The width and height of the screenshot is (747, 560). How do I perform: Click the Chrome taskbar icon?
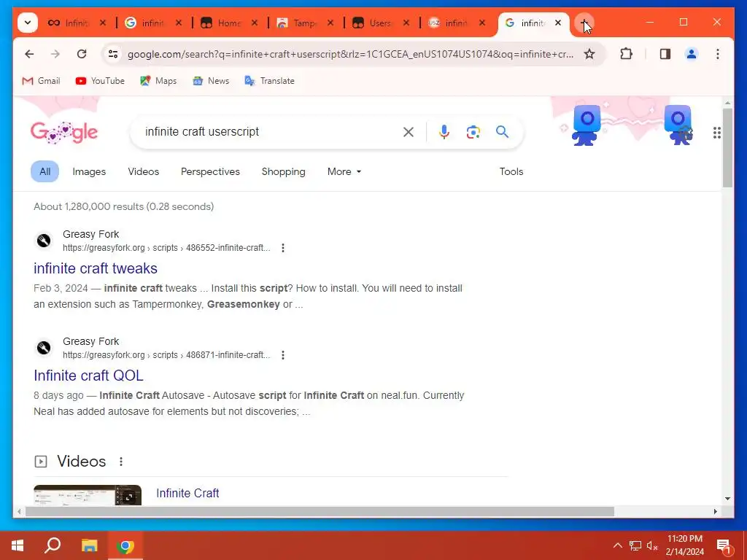click(125, 545)
